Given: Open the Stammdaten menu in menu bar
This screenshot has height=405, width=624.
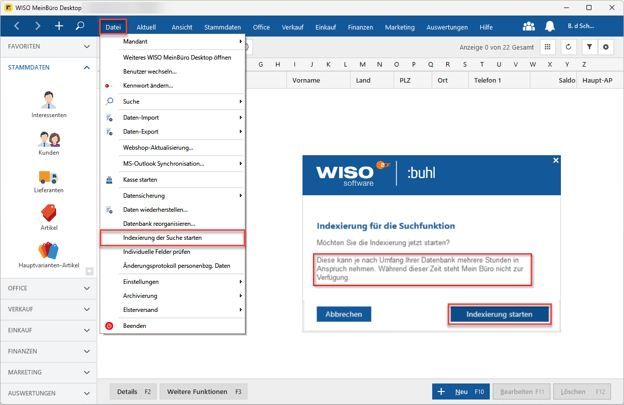Looking at the screenshot, I should pyautogui.click(x=222, y=27).
